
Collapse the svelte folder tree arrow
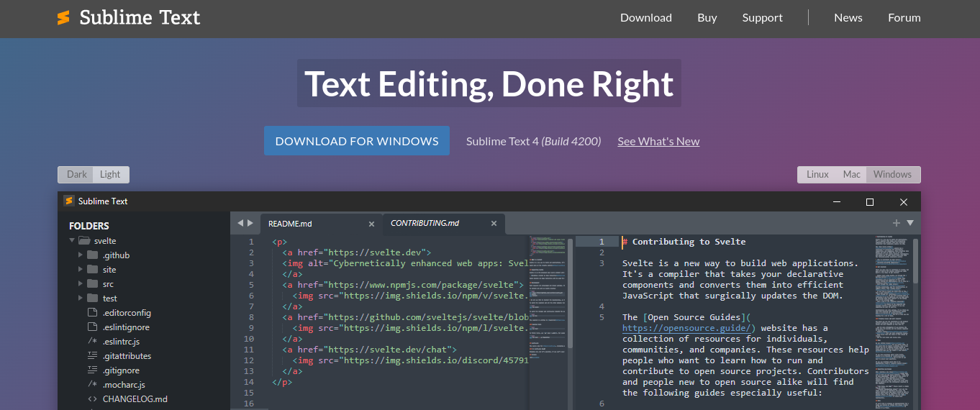coord(72,241)
